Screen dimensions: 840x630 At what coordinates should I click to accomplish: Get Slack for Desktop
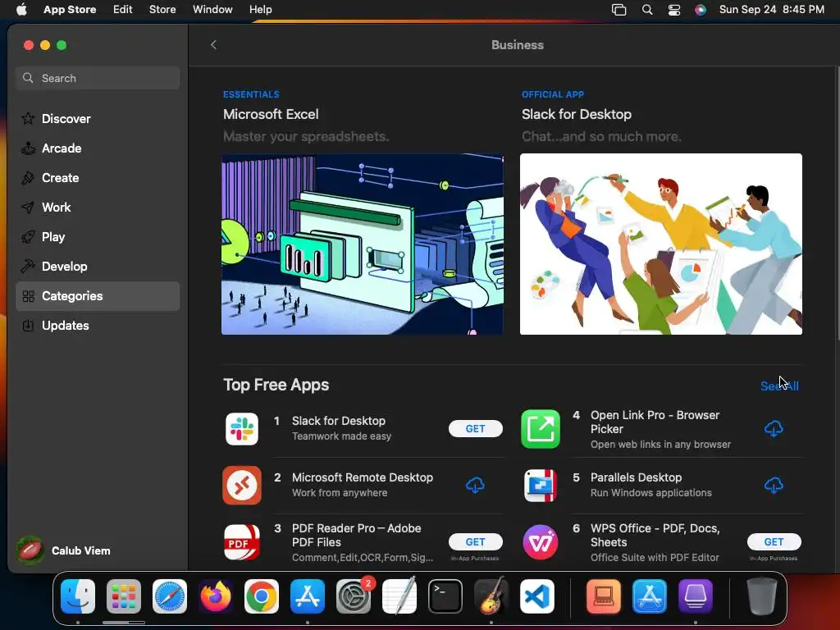tap(475, 428)
